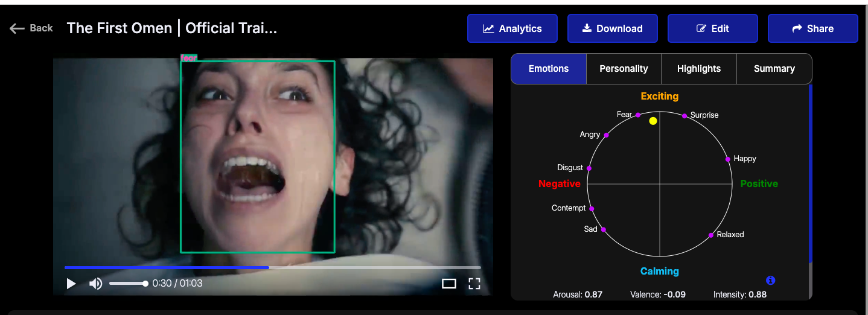Open the Summary tab

click(x=774, y=69)
